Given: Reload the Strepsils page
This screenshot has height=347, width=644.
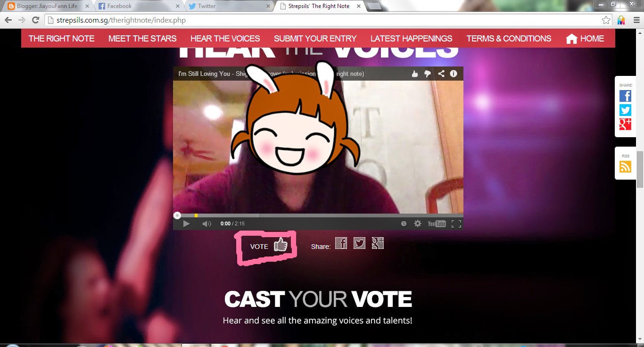Looking at the screenshot, I should 35,20.
